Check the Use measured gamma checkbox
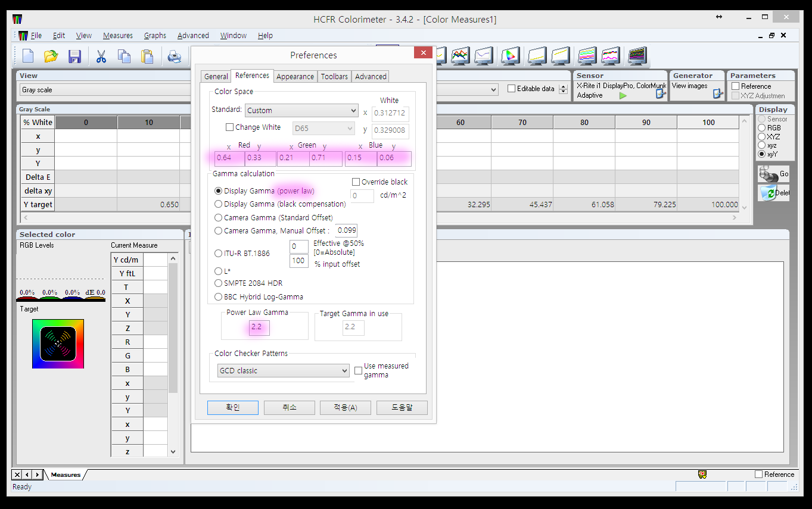Screen dimensions: 812x509 pyautogui.click(x=358, y=370)
